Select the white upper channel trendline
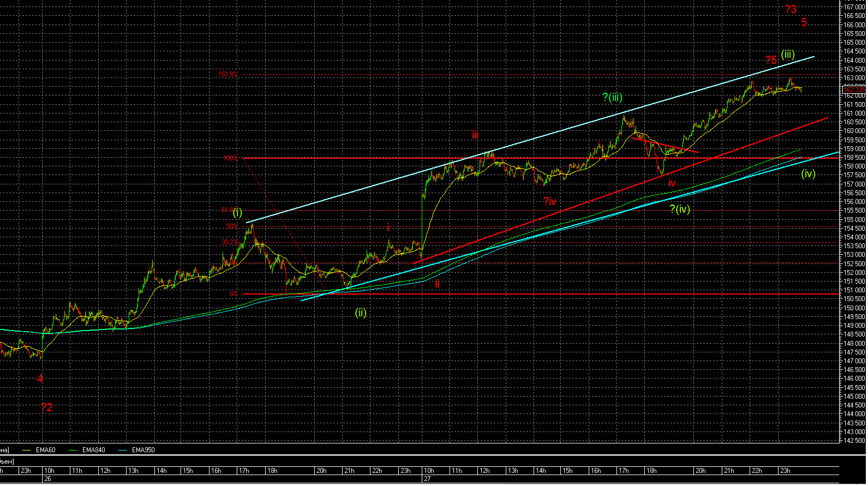 (530, 140)
